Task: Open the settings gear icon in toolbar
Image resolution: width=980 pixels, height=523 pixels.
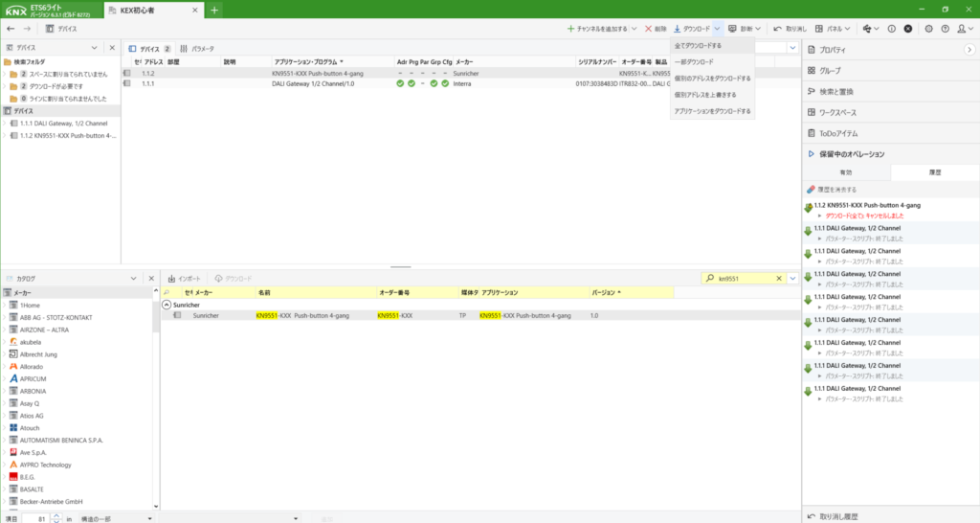Action: click(929, 29)
